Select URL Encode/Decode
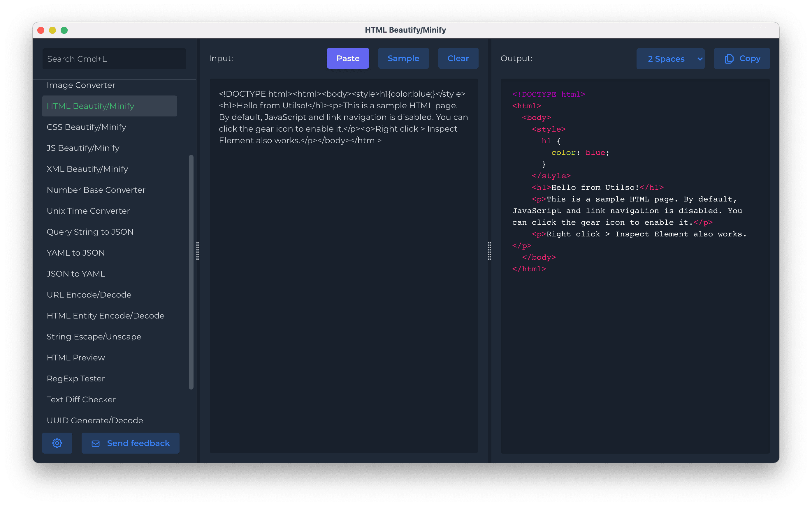 point(89,295)
